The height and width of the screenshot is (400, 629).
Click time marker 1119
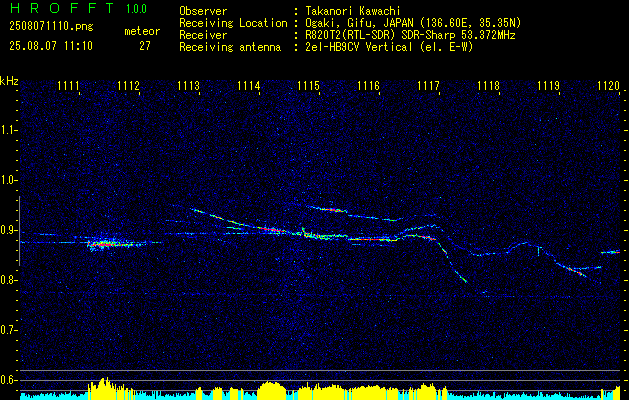click(x=548, y=85)
